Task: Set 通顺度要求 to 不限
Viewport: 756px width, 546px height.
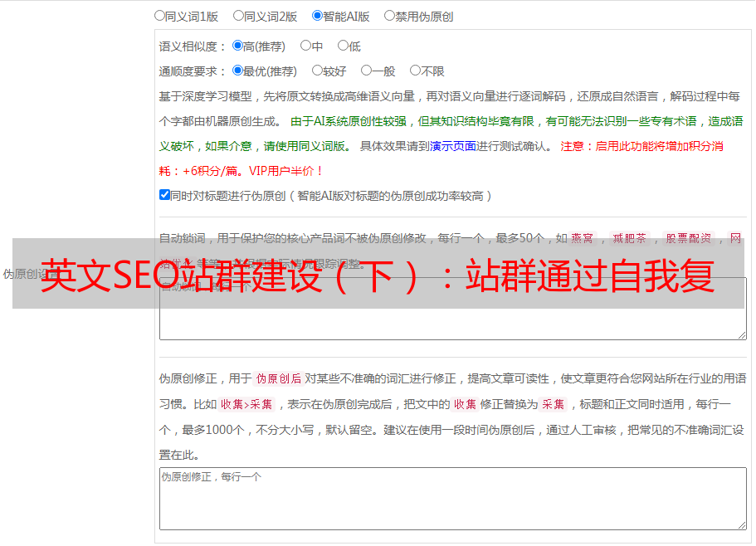Action: click(x=415, y=71)
